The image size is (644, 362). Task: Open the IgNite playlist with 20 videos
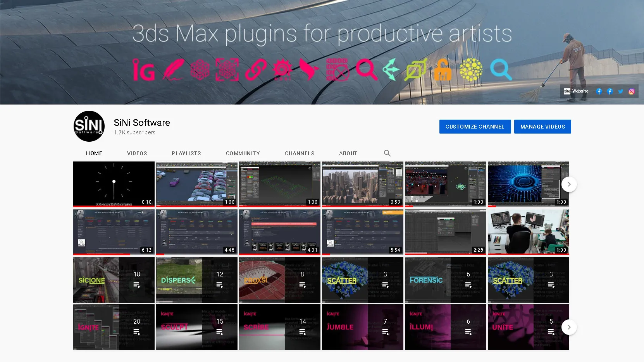pyautogui.click(x=114, y=327)
